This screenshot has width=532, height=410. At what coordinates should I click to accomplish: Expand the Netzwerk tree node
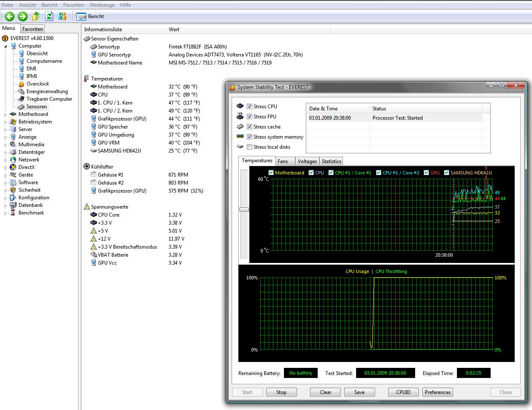(6, 160)
